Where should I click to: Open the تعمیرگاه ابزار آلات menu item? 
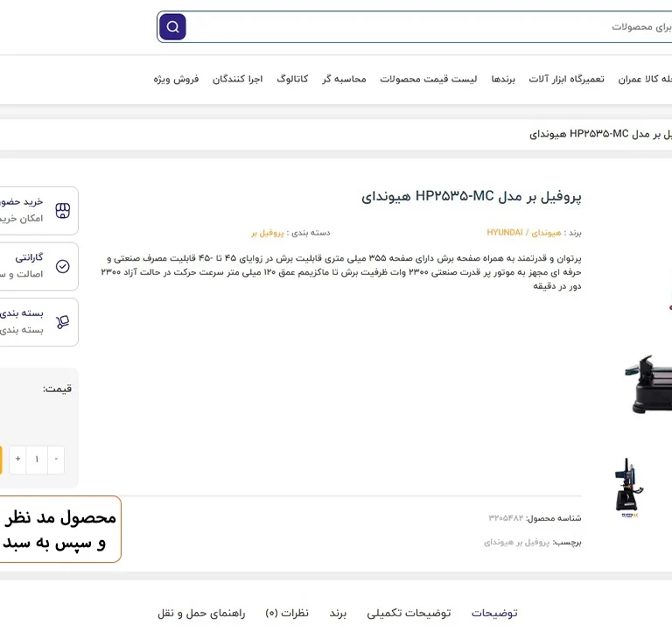coord(567,79)
